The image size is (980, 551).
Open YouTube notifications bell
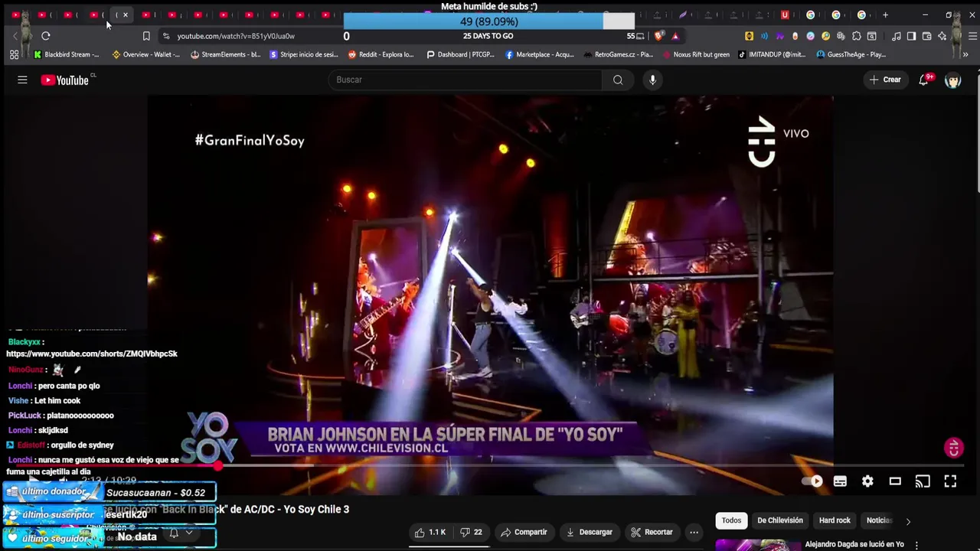(x=924, y=80)
